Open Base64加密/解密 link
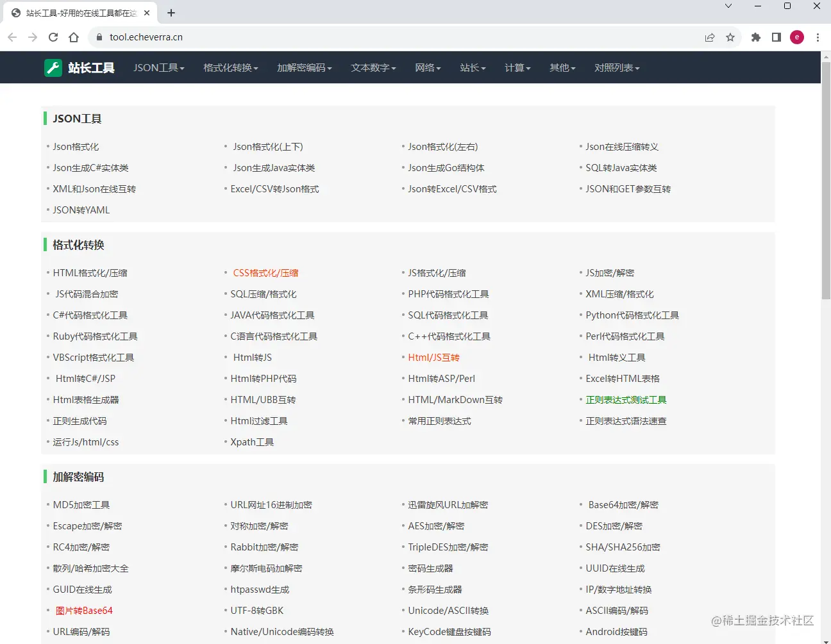The width and height of the screenshot is (831, 644). [623, 505]
